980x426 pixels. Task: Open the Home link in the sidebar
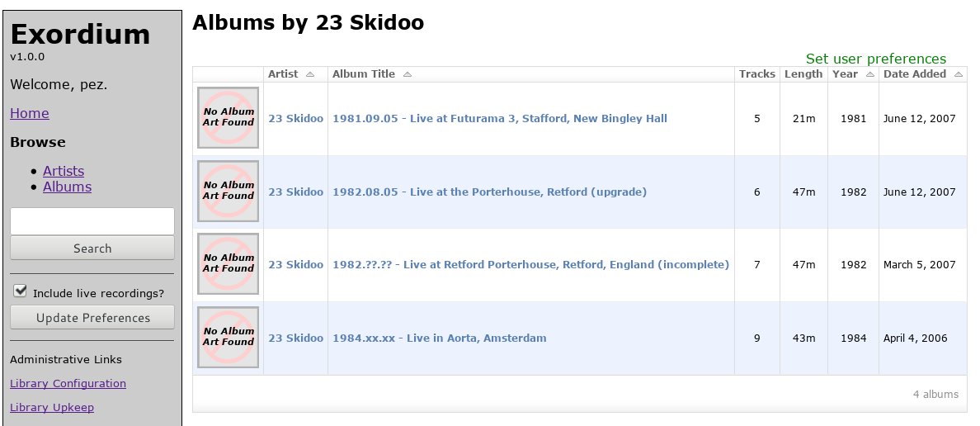(x=30, y=113)
